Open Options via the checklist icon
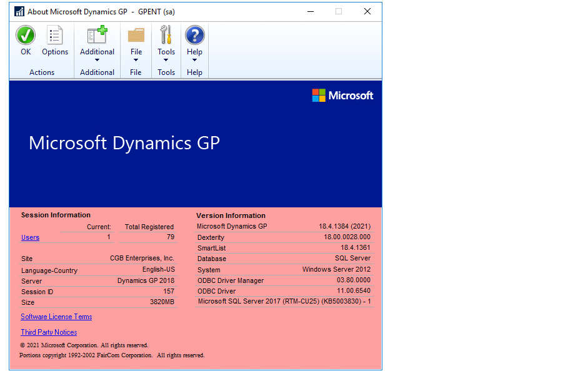Viewport: 588px width, 371px height. (55, 36)
